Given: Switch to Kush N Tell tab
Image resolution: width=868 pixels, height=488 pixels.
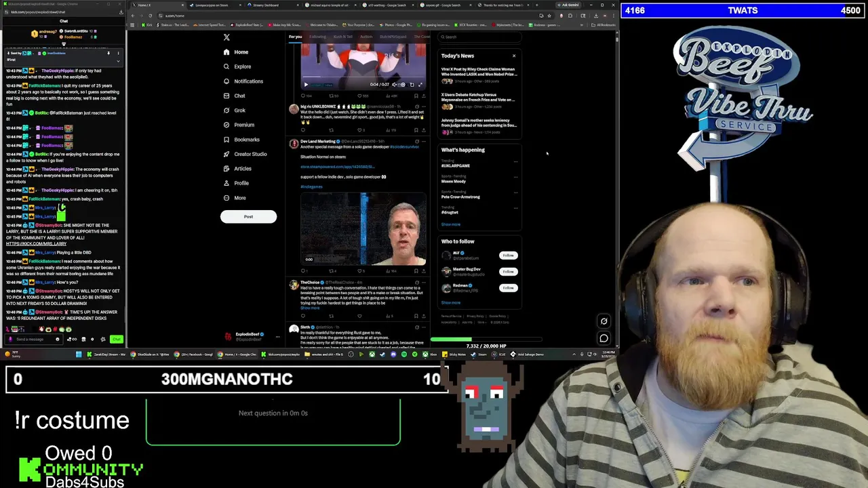Looking at the screenshot, I should pos(342,37).
